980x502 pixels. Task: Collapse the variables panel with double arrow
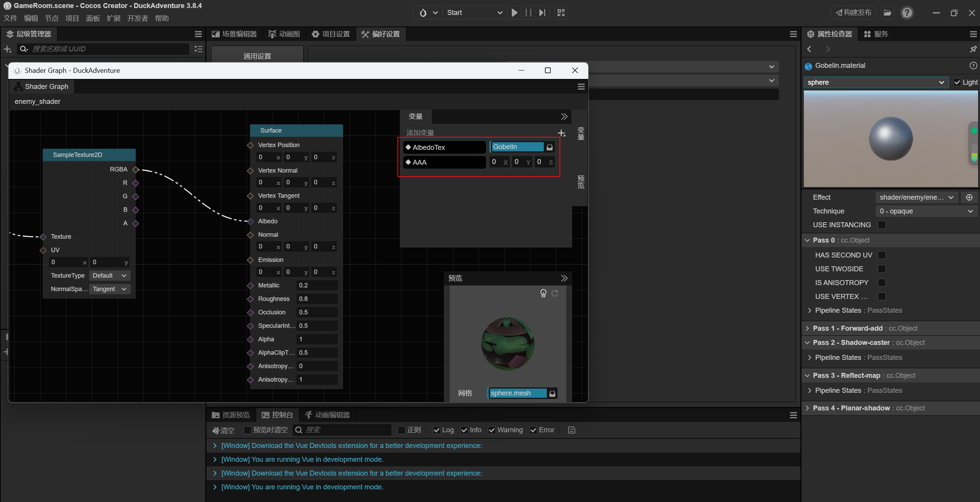[x=564, y=116]
